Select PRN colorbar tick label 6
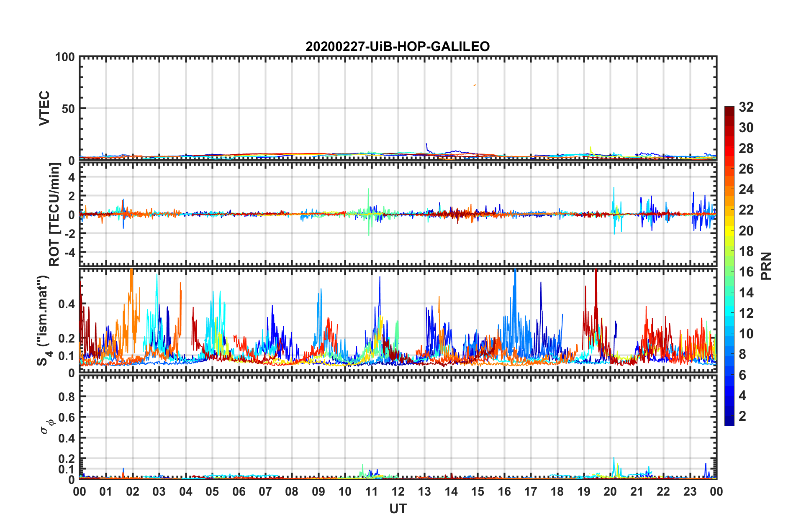Screen dimensions: 796x532 pyautogui.click(x=743, y=375)
